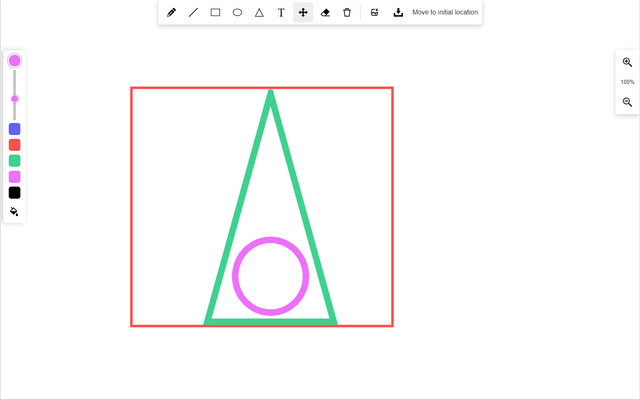Select the Ellipse shape tool
This screenshot has height=399, width=640.
click(237, 13)
